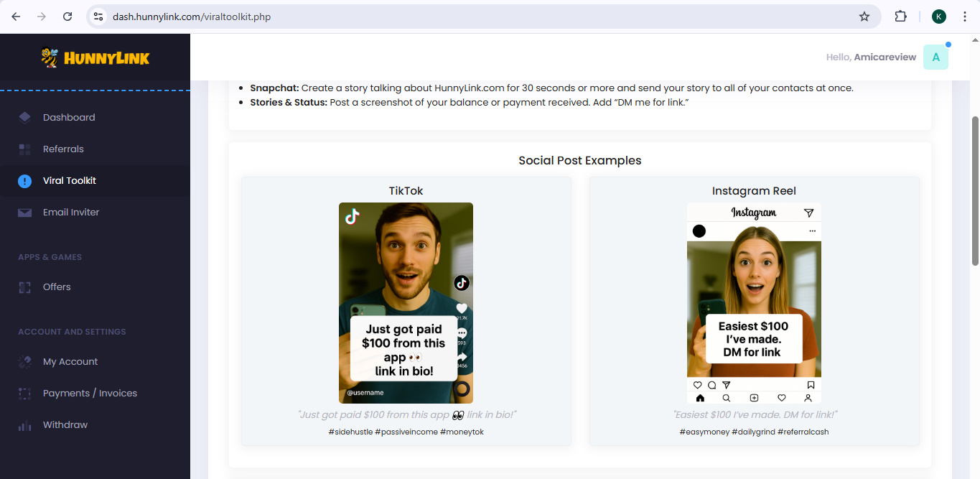The width and height of the screenshot is (980, 479).
Task: Open Chrome three-dot menu
Action: click(964, 17)
